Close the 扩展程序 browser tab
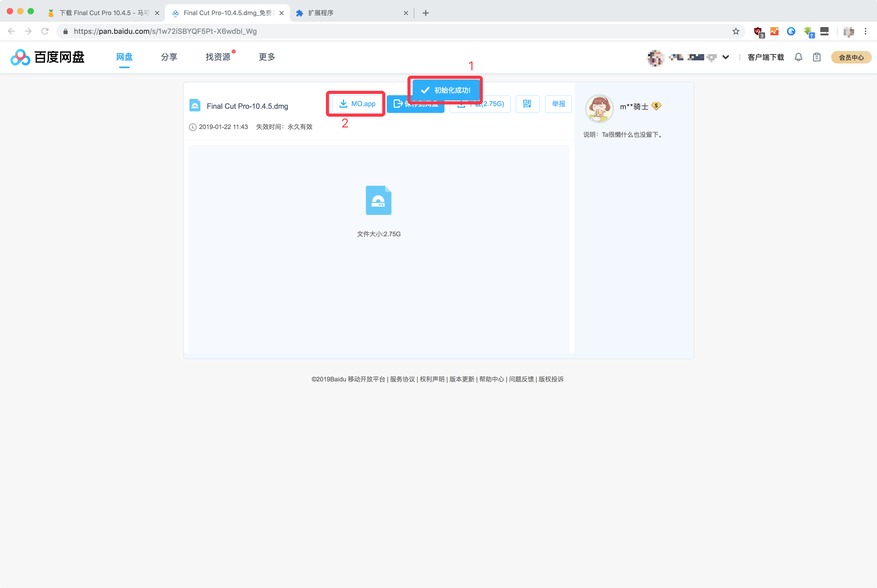This screenshot has width=877, height=588. tap(406, 13)
